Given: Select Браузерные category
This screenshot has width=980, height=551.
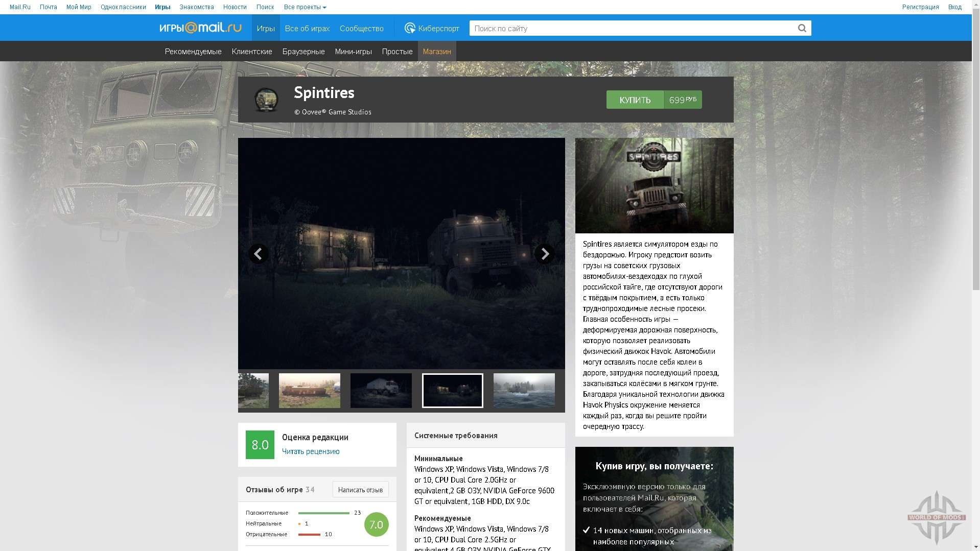Looking at the screenshot, I should coord(304,51).
